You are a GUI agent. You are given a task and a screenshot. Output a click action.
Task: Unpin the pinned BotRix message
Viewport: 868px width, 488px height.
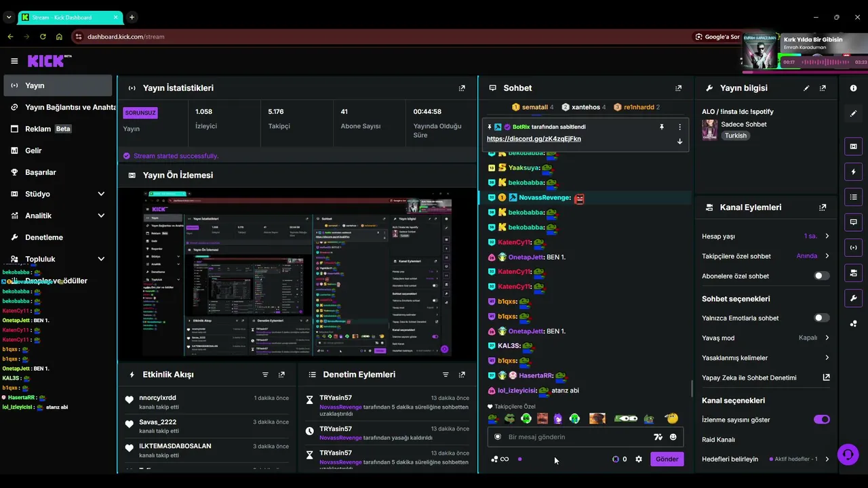coord(662,127)
